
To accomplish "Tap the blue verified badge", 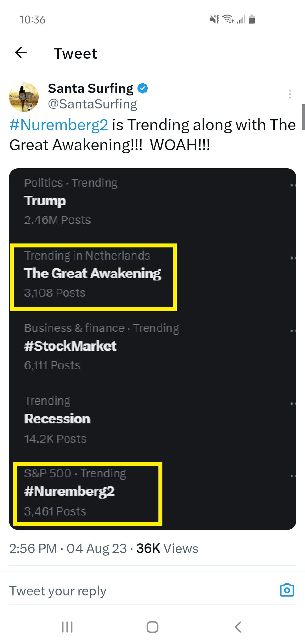I will point(143,88).
